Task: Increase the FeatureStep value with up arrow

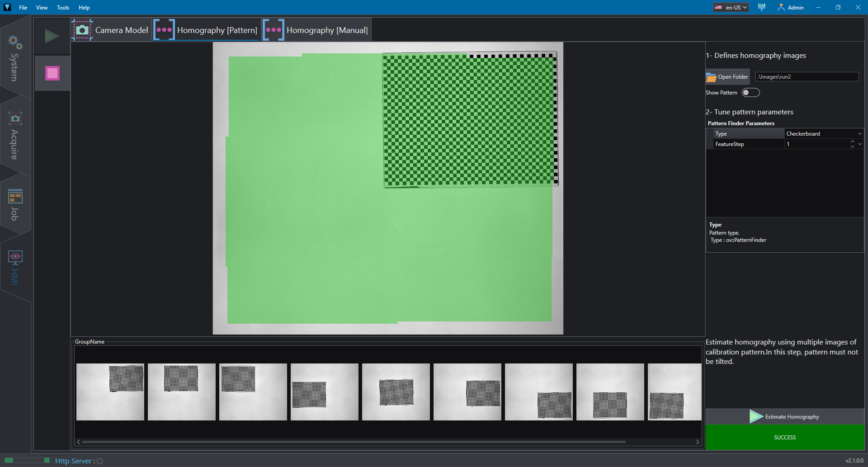Action: click(852, 142)
